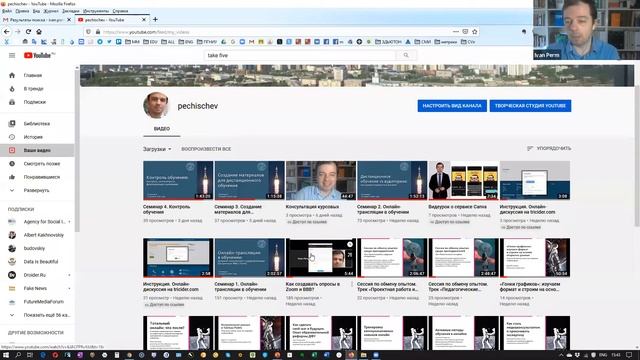Open the Видеурок о сервисе Canva thumbnail

(463, 180)
